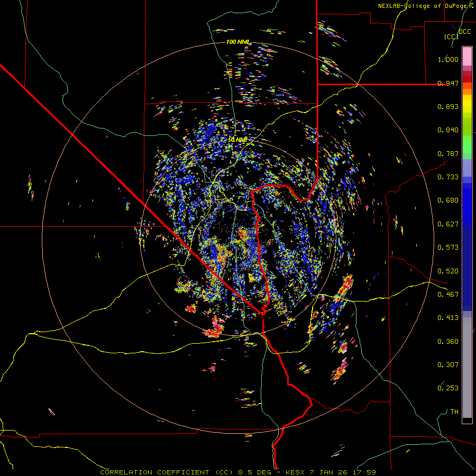Select the 0.413 scale value
This screenshot has width=476, height=476.
(448, 318)
